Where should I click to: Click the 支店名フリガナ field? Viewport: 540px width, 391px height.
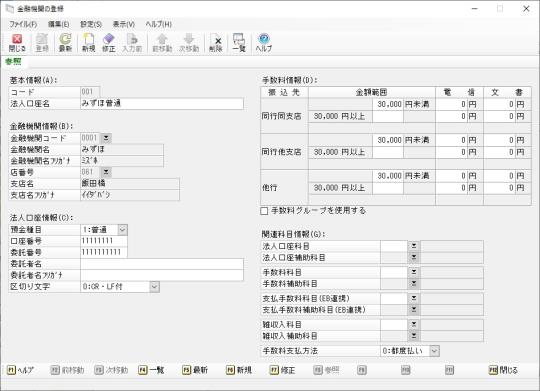pos(129,195)
